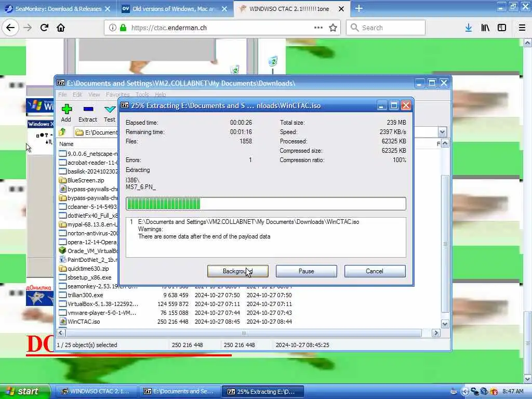Screen dimensions: 532x399
Task: Switch to Old versions of Windows tab
Action: tap(175, 9)
